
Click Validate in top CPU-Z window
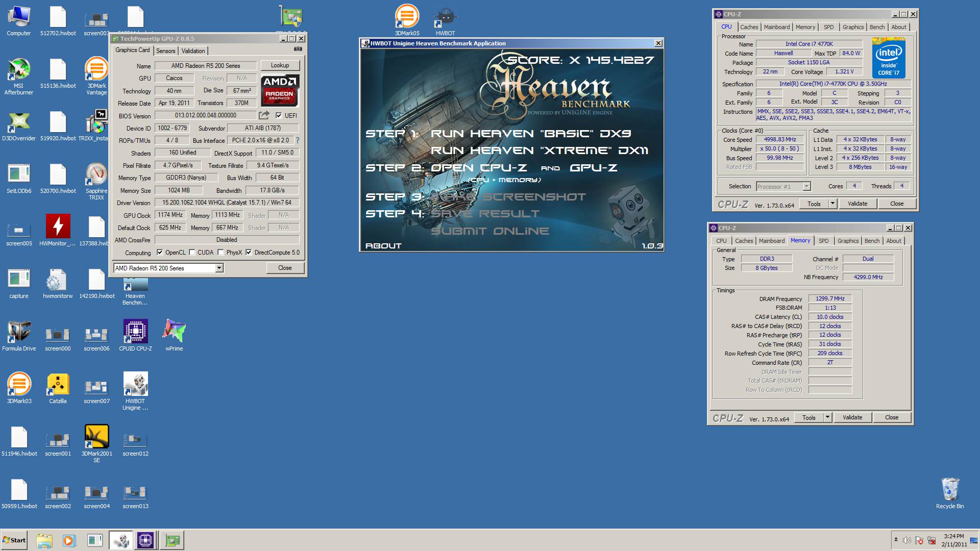click(x=857, y=204)
